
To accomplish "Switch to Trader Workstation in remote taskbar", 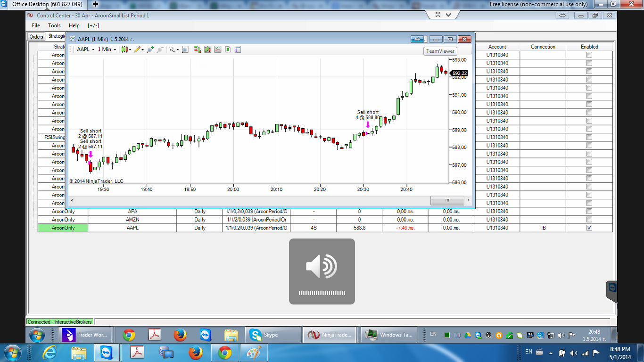I will (86, 335).
